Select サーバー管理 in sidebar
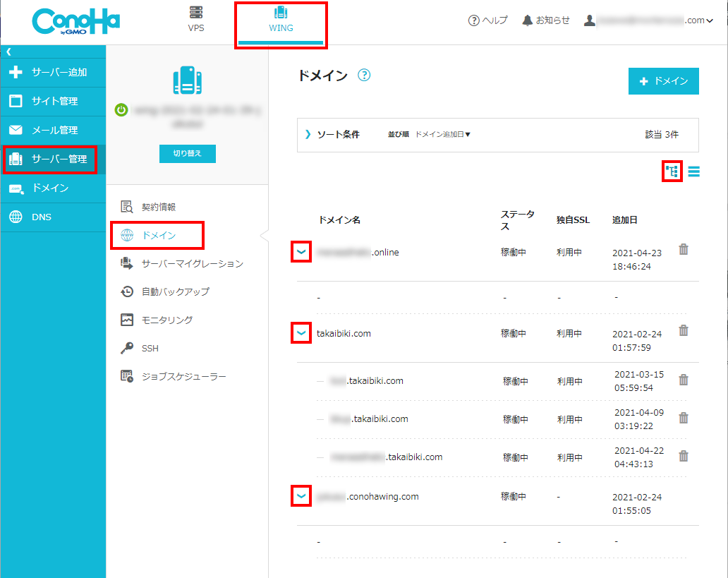Image resolution: width=728 pixels, height=578 pixels. pyautogui.click(x=53, y=159)
